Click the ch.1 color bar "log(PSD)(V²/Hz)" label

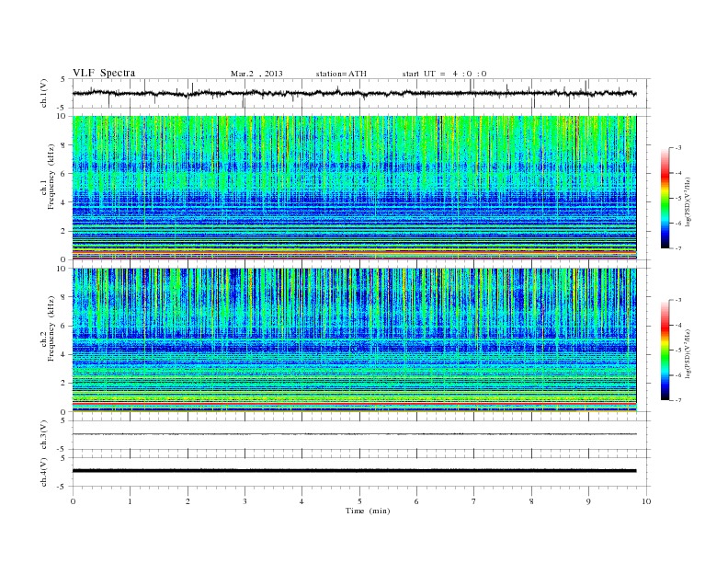click(x=688, y=202)
